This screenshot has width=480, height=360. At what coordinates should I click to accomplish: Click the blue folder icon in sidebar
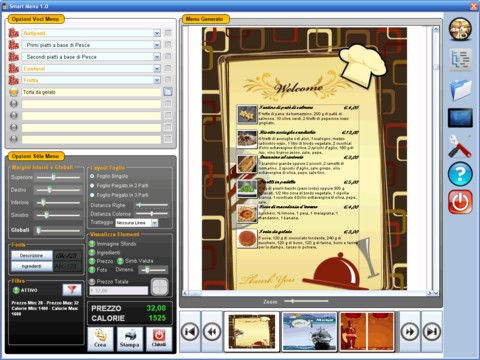pyautogui.click(x=460, y=90)
